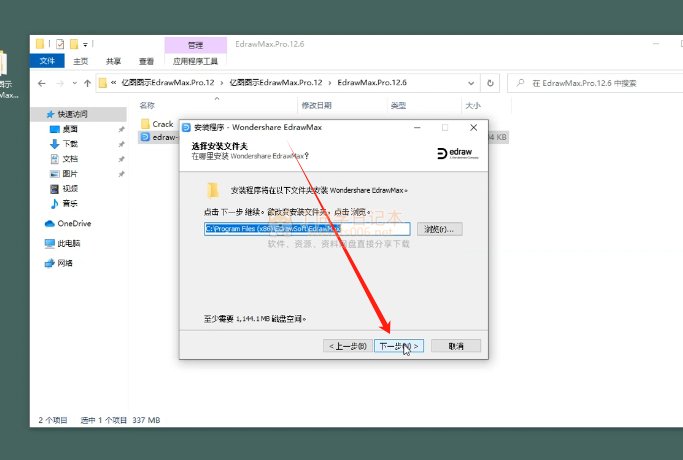Open 音乐 folder in navigation pane

70,203
